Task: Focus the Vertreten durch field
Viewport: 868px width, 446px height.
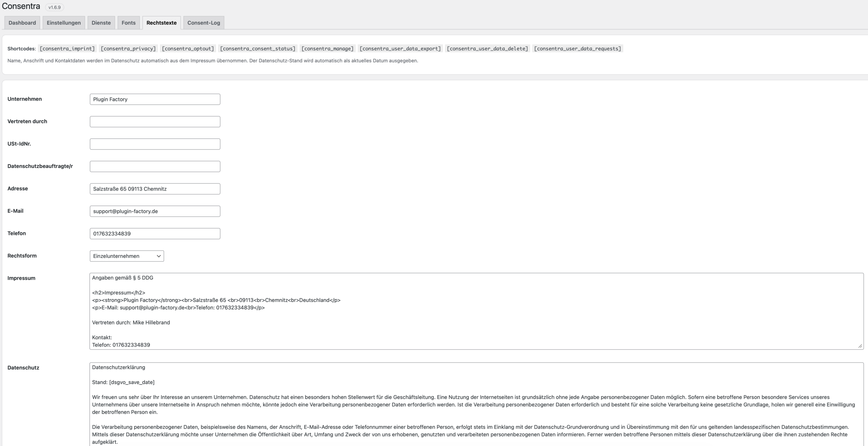Action: pos(155,122)
